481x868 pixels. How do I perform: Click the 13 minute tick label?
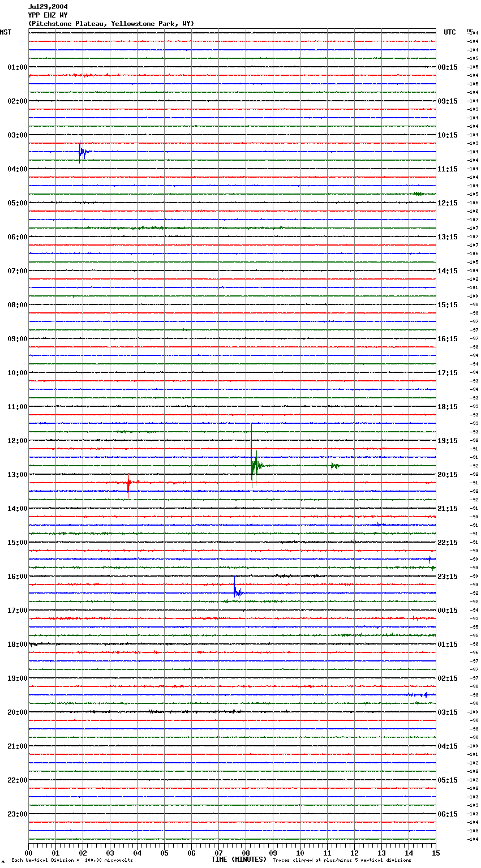coord(381,853)
